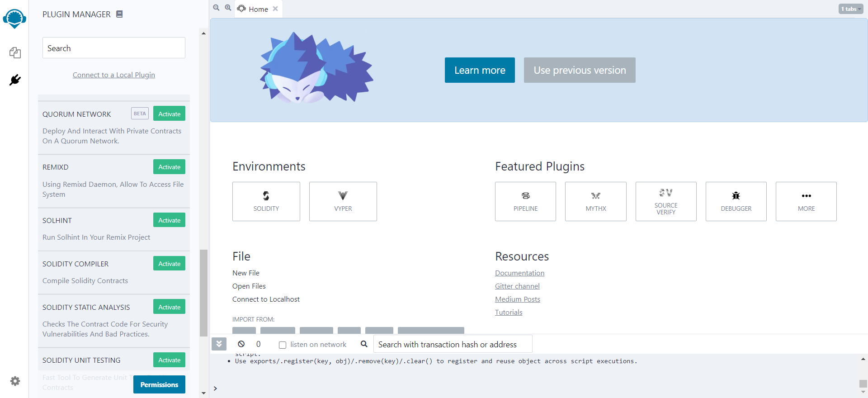Screen dimensions: 868x398
Task: Activate the Solidity Unit Testing plugin
Action: 169,360
